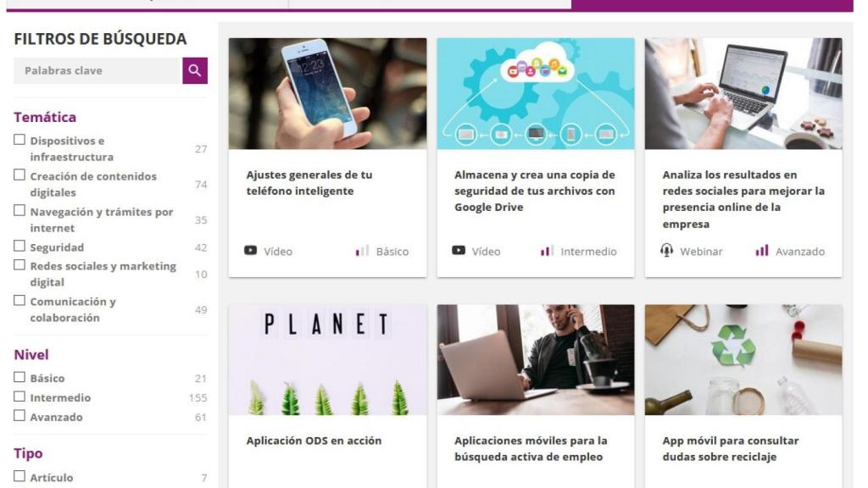Check Dispositivos e infraestructura filter

click(19, 140)
